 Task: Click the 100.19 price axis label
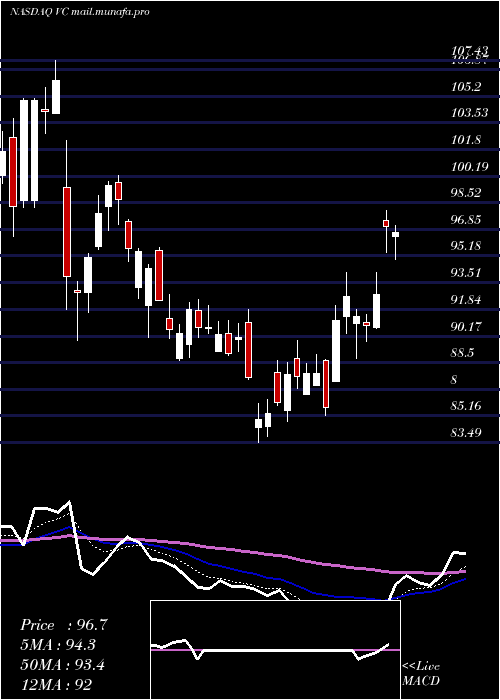469,167
